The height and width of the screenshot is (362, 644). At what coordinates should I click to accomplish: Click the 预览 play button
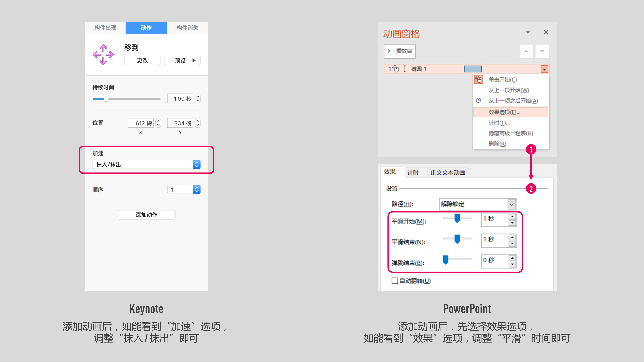point(182,60)
